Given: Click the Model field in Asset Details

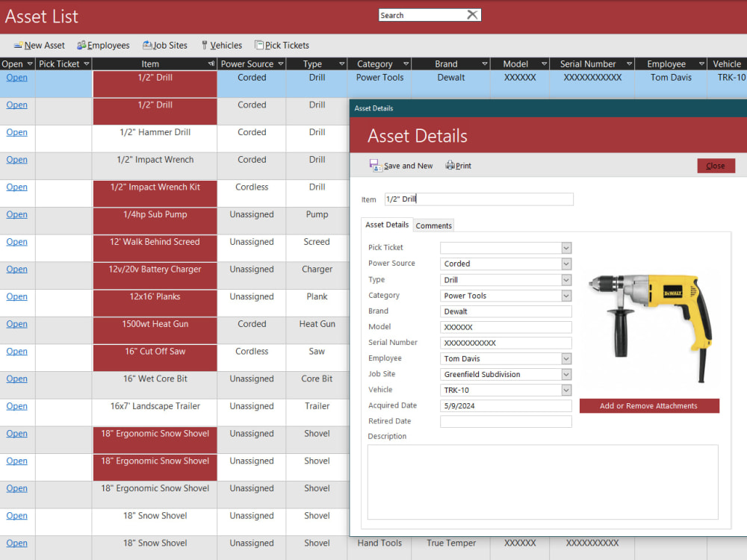Looking at the screenshot, I should (506, 327).
